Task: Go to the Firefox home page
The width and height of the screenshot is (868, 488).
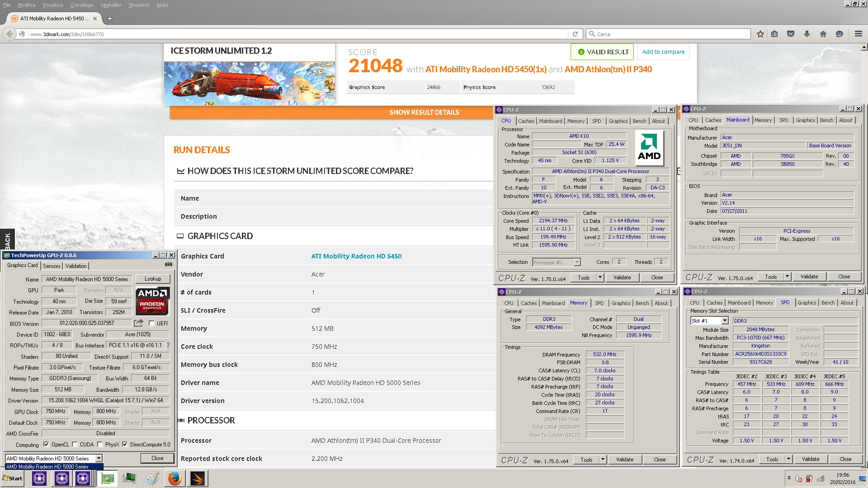Action: point(823,34)
